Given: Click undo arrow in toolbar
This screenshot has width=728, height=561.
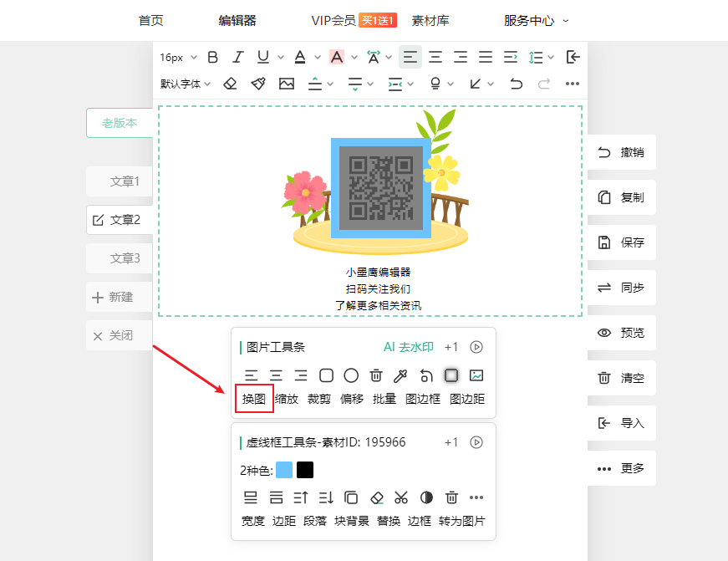Looking at the screenshot, I should pos(517,84).
